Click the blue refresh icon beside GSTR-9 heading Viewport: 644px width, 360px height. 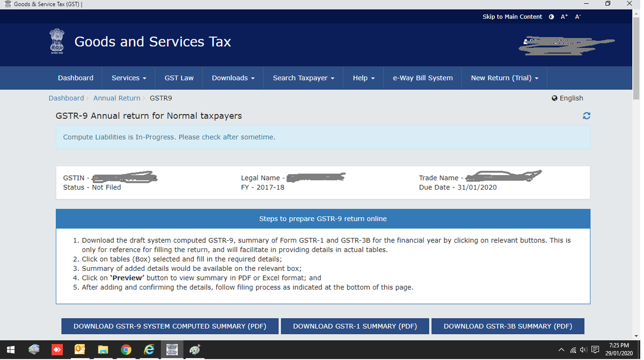click(x=587, y=116)
